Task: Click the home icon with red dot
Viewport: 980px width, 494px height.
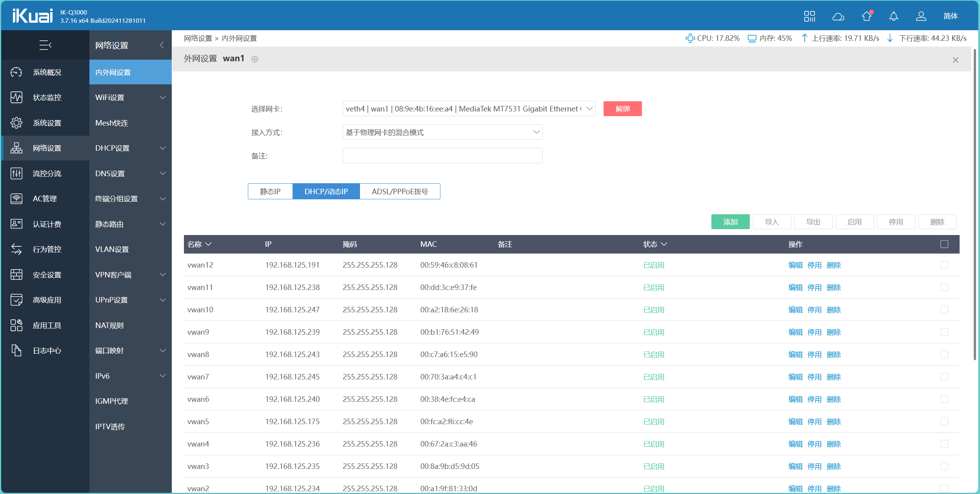Action: [x=866, y=16]
